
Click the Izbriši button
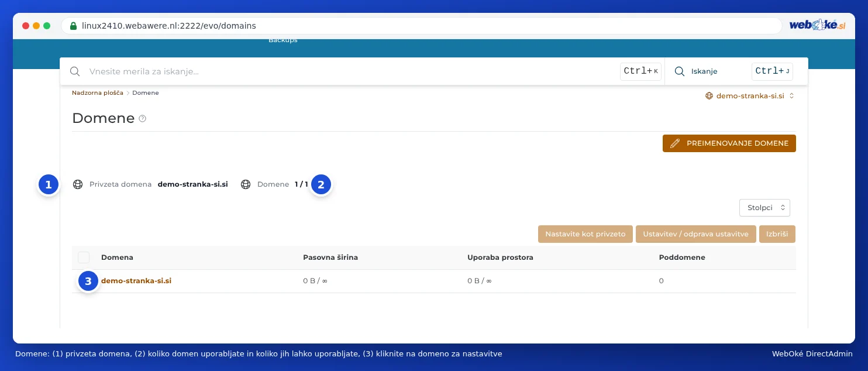[x=777, y=234]
